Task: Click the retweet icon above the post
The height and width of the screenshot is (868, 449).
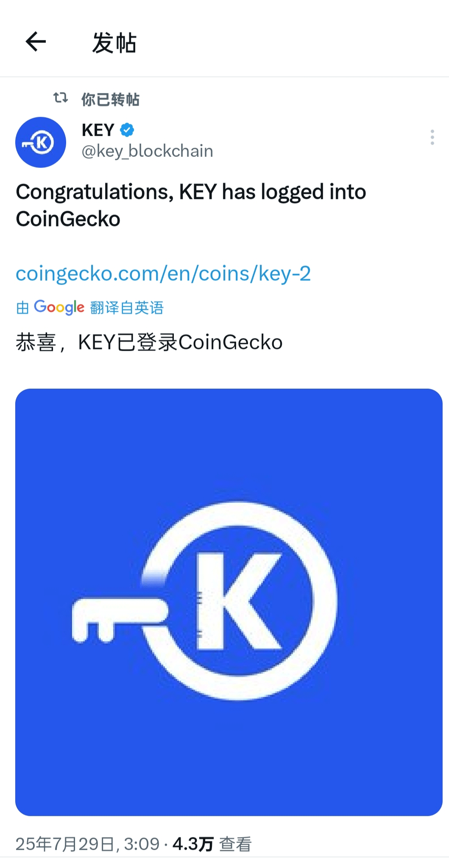Action: (x=61, y=98)
